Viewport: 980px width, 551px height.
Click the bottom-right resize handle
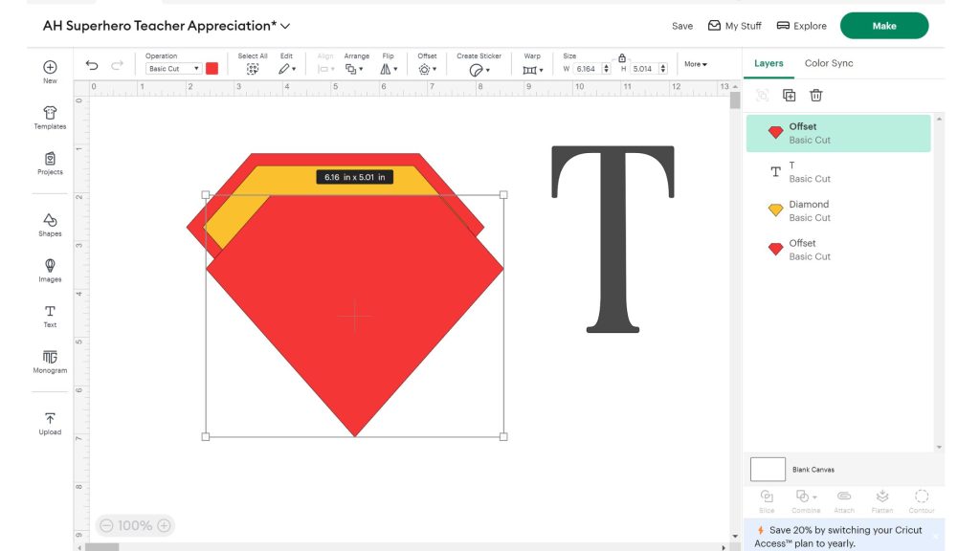pyautogui.click(x=503, y=436)
